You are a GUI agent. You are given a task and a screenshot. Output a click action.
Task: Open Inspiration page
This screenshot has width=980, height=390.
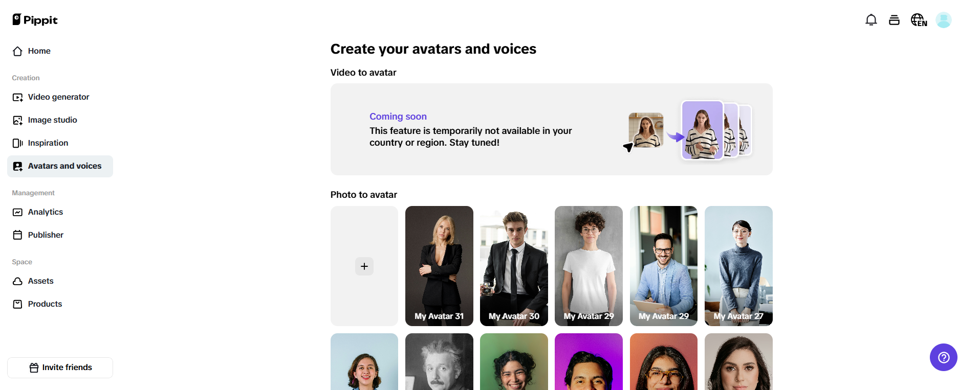pyautogui.click(x=48, y=143)
